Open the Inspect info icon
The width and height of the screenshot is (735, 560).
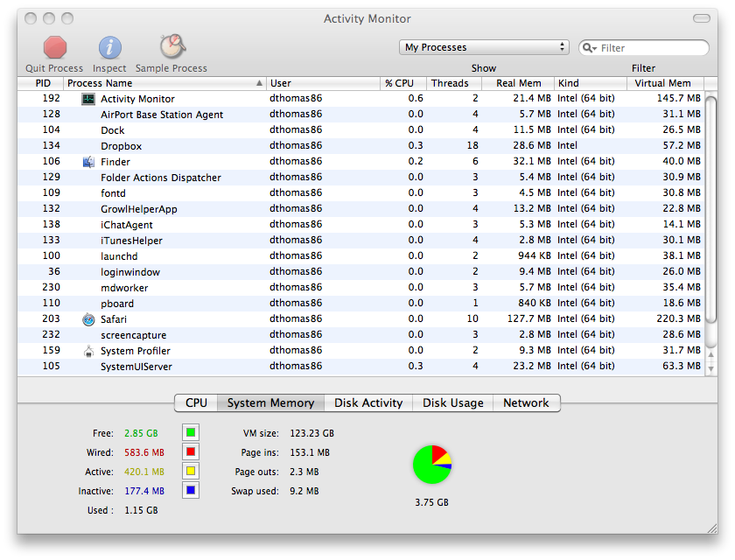pyautogui.click(x=109, y=47)
